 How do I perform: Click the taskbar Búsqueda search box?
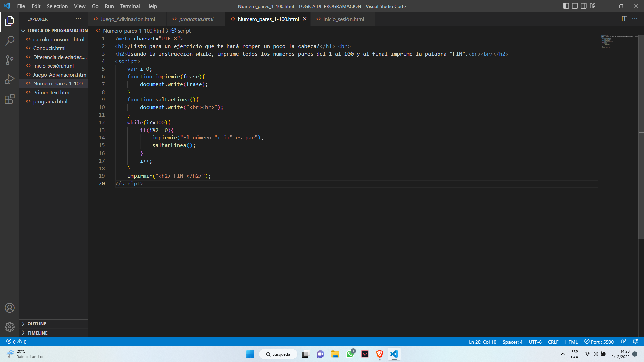tap(278, 354)
